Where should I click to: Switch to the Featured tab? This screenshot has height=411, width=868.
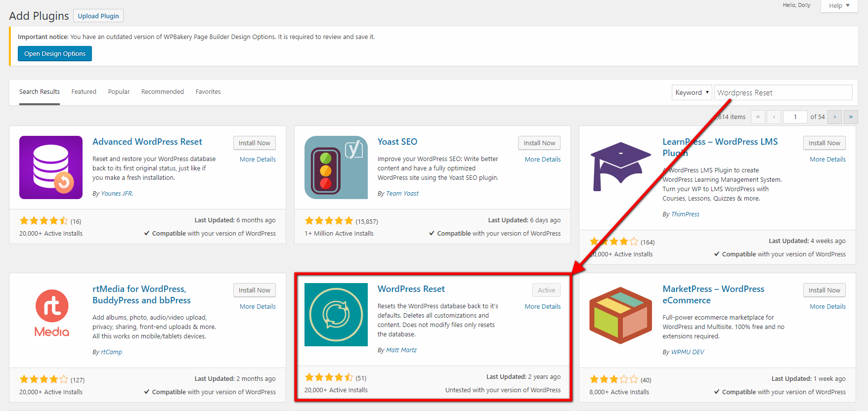coord(84,92)
